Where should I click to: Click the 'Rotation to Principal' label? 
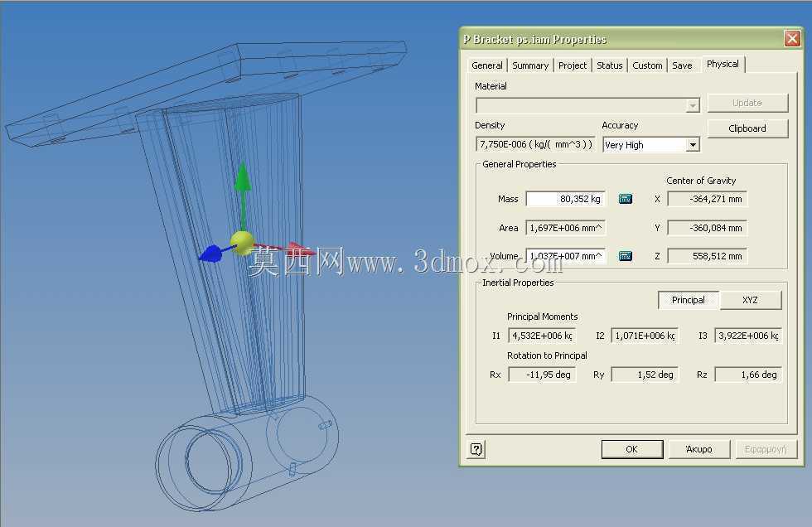coord(547,355)
